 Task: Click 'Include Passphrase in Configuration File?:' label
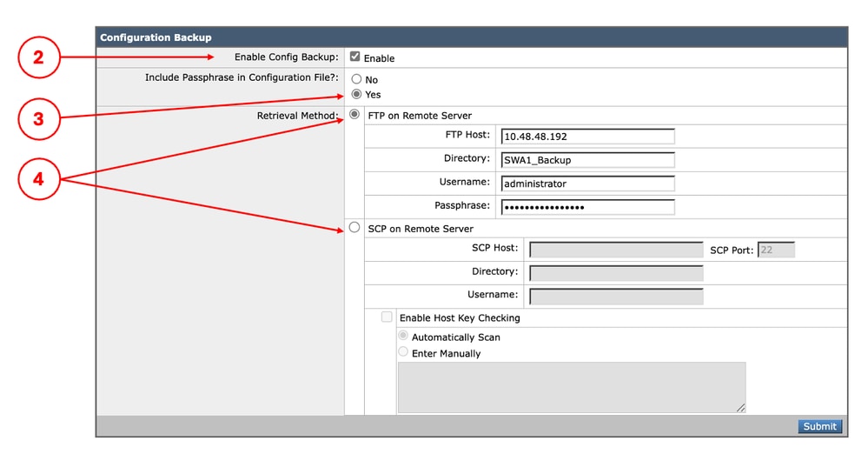coord(242,77)
